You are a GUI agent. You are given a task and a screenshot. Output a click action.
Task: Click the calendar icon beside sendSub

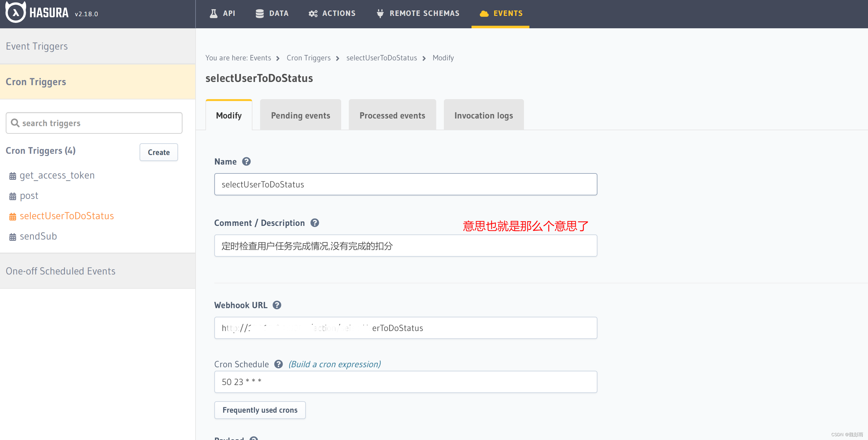click(13, 237)
